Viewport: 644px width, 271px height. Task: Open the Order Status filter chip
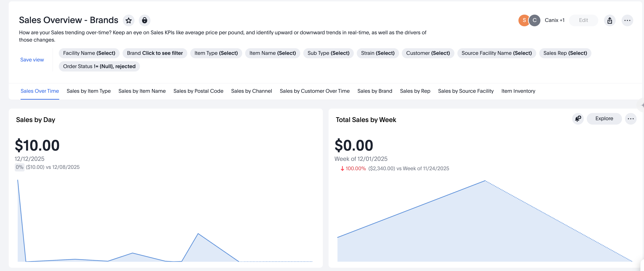coord(99,66)
